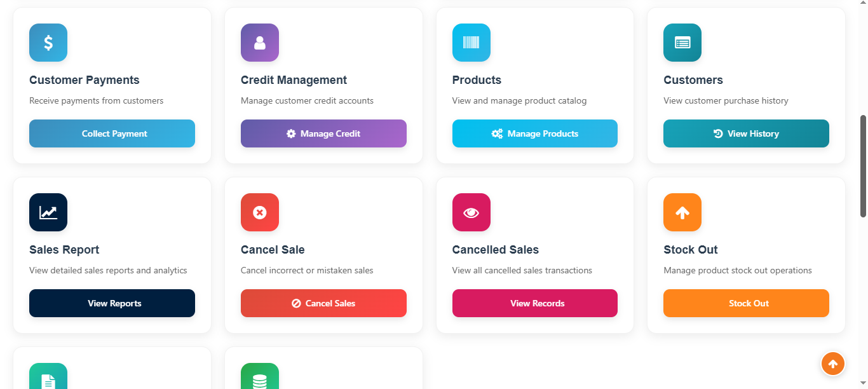Image resolution: width=868 pixels, height=389 pixels.
Task: Open Manage Credit
Action: point(323,133)
